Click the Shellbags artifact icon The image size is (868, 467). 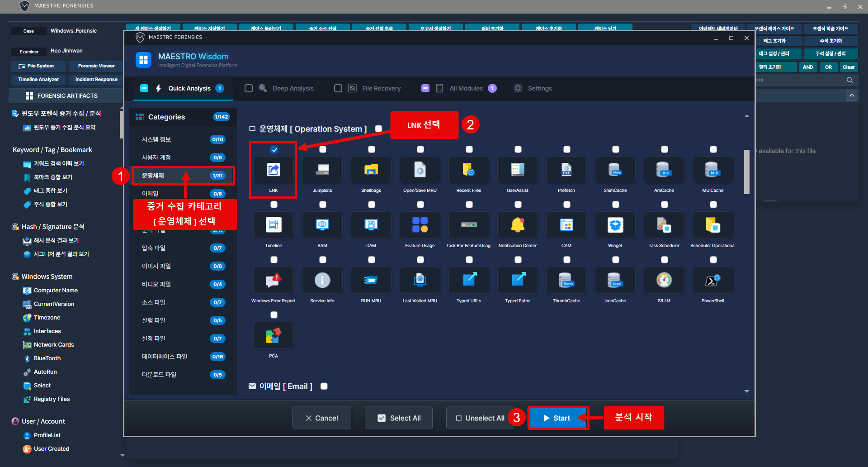tap(371, 170)
